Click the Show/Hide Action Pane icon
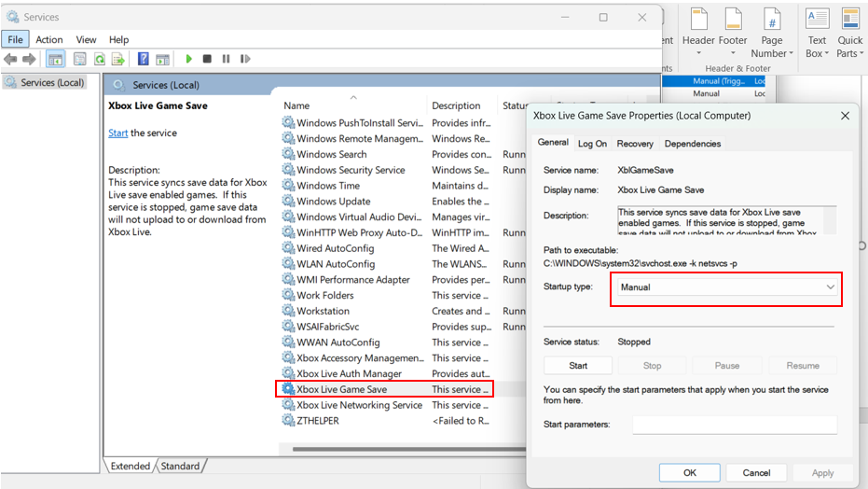868x489 pixels. [163, 59]
